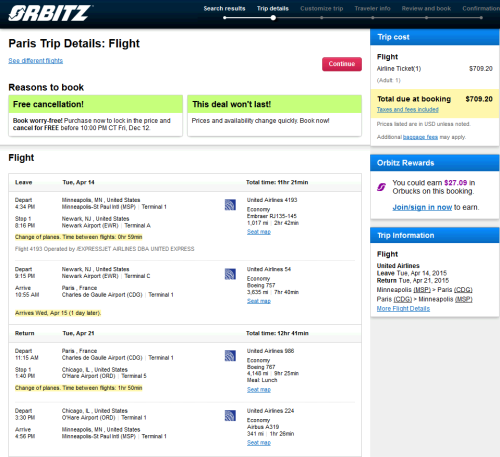
Task: Click the Orbitz logo
Action: (50, 13)
